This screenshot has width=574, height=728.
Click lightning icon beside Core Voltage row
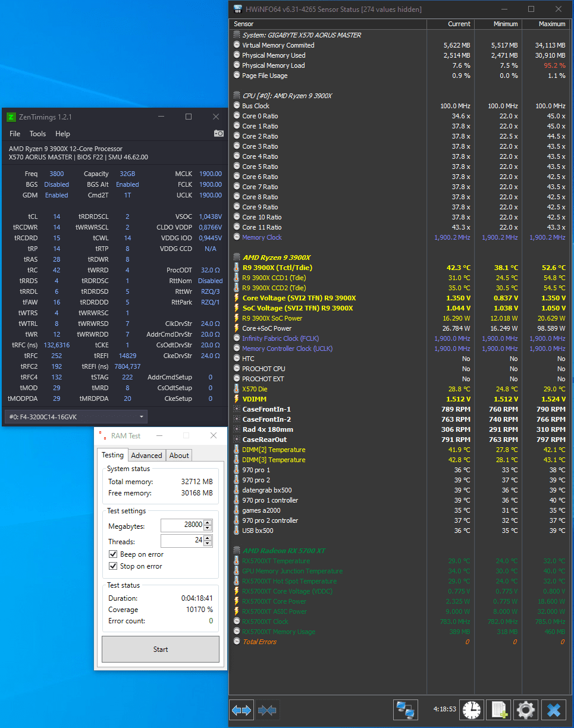(237, 298)
